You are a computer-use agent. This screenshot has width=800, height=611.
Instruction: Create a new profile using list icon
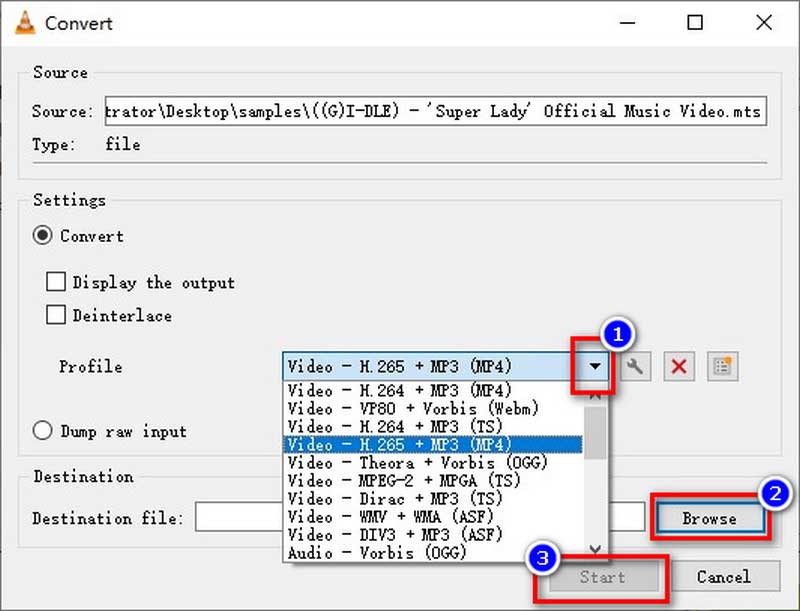pyautogui.click(x=722, y=367)
